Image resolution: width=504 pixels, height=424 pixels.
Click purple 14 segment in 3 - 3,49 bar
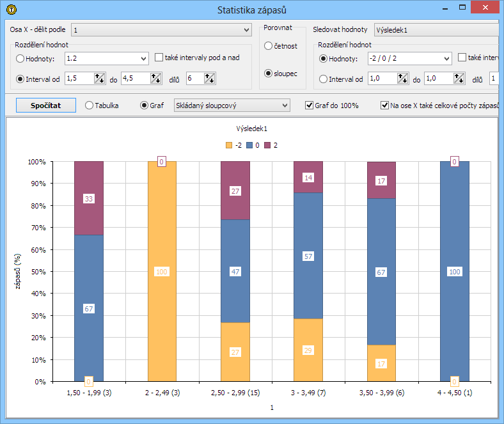click(308, 177)
